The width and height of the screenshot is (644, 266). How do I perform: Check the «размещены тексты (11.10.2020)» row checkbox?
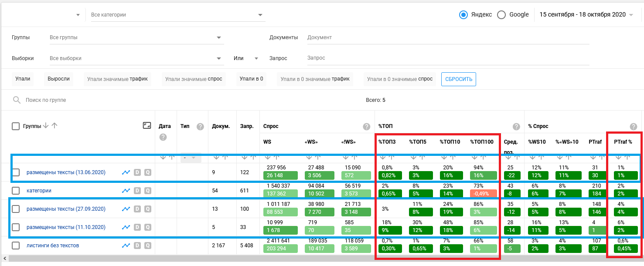(16, 227)
